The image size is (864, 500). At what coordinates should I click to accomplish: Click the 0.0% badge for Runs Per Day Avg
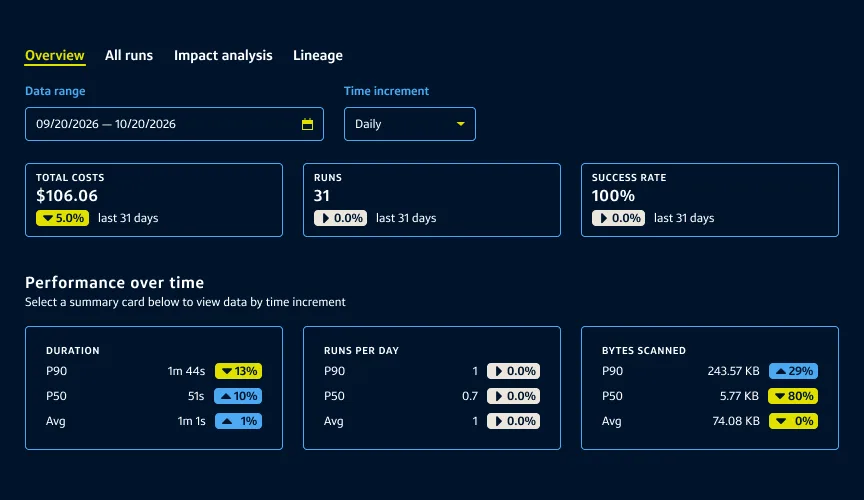tap(514, 421)
